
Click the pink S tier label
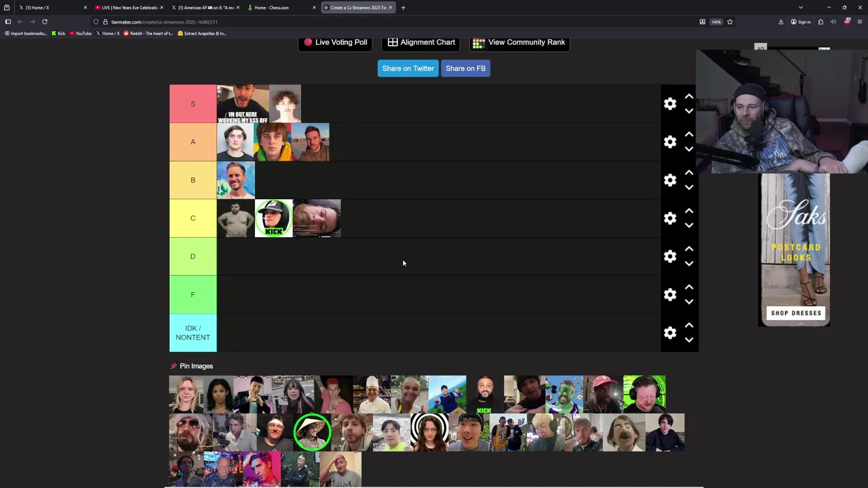coord(193,104)
